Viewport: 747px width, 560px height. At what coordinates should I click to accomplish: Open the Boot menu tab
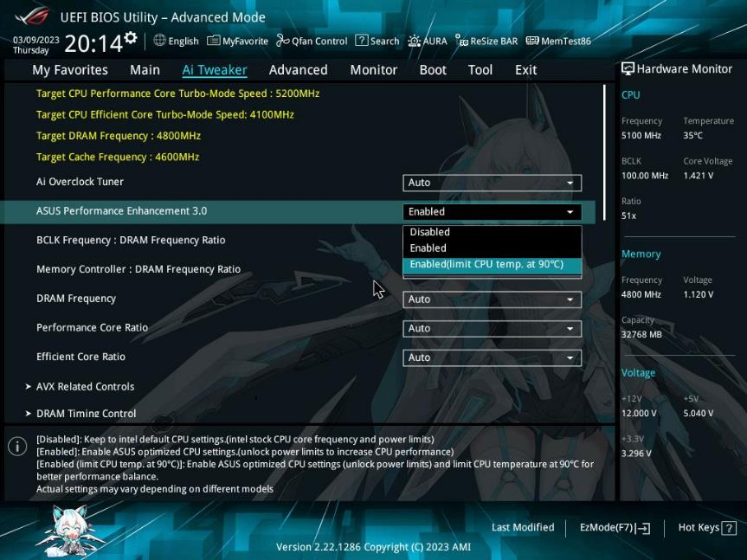click(432, 70)
